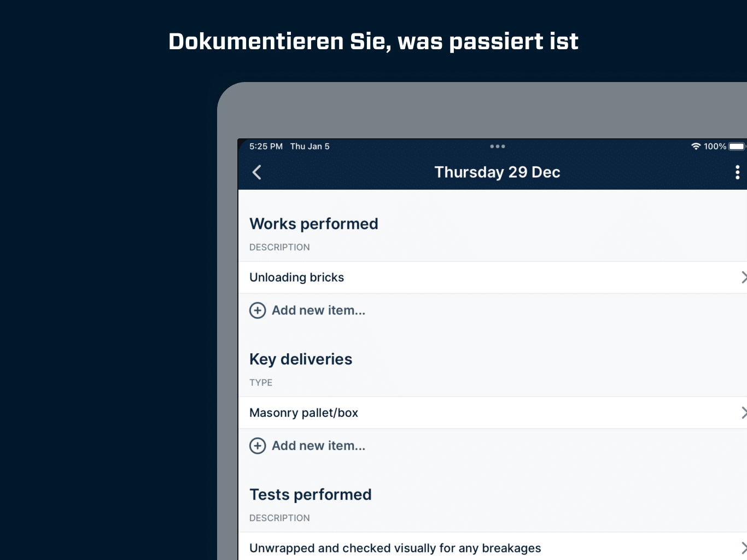Tap the plus circle under Works performed
The image size is (747, 560).
[x=258, y=311]
